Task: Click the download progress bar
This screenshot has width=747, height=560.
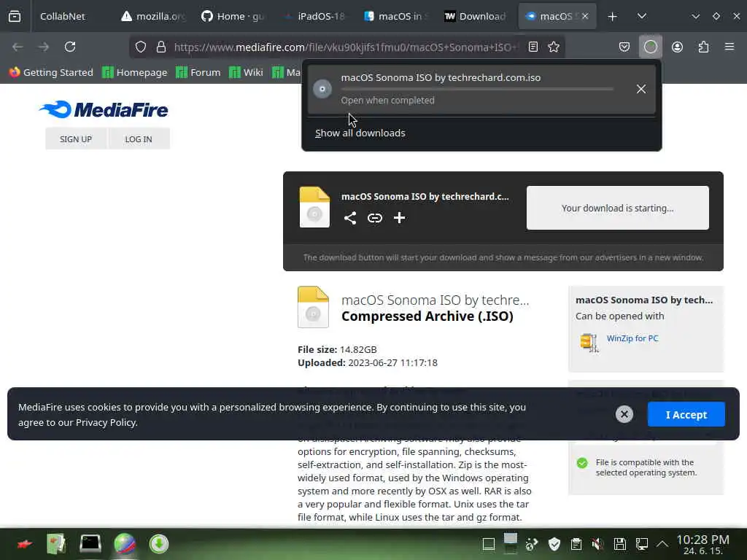Action: tap(477, 89)
